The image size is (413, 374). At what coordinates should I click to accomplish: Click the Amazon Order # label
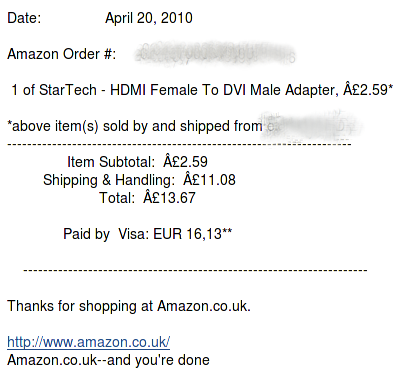click(62, 54)
